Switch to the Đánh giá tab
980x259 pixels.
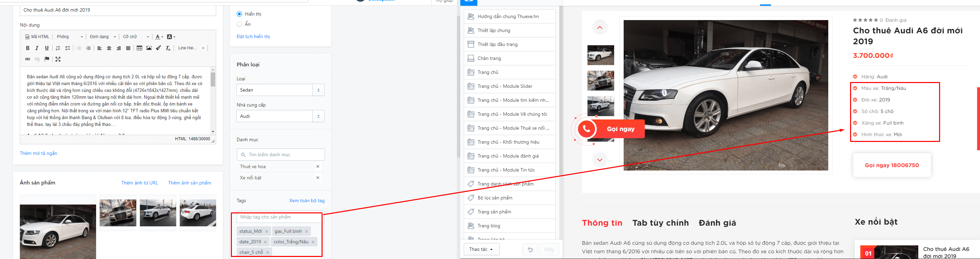pyautogui.click(x=717, y=223)
